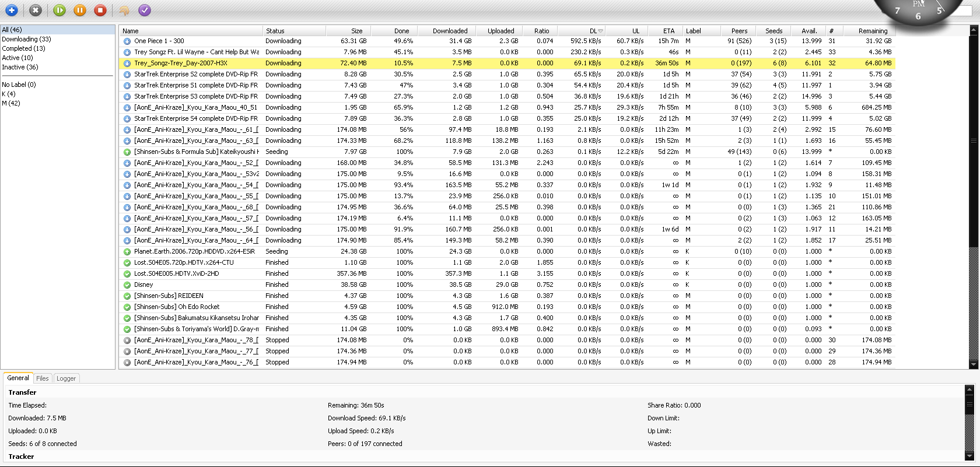Switch to the Files tab
The image size is (980, 467).
pyautogui.click(x=43, y=378)
